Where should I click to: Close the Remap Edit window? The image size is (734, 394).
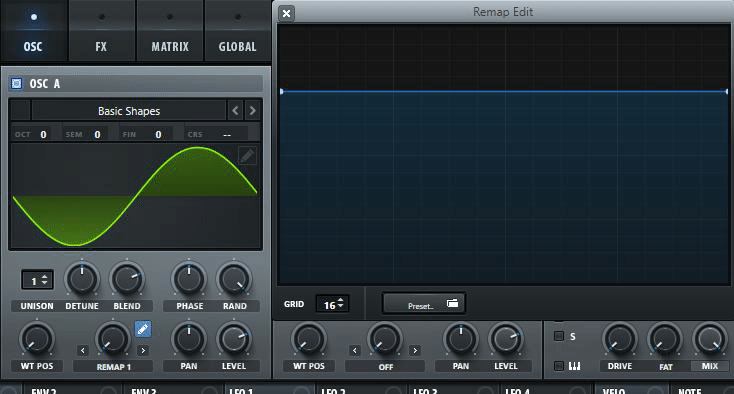click(x=286, y=13)
